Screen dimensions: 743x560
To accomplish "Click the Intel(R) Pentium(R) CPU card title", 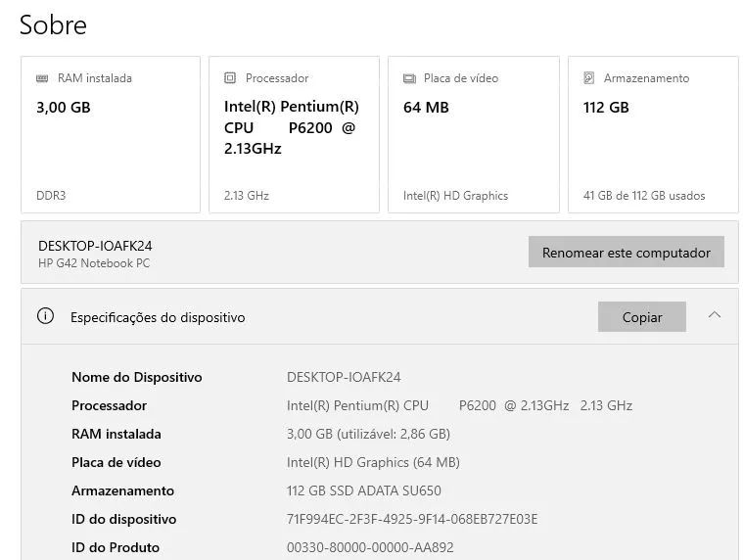I will [x=292, y=127].
